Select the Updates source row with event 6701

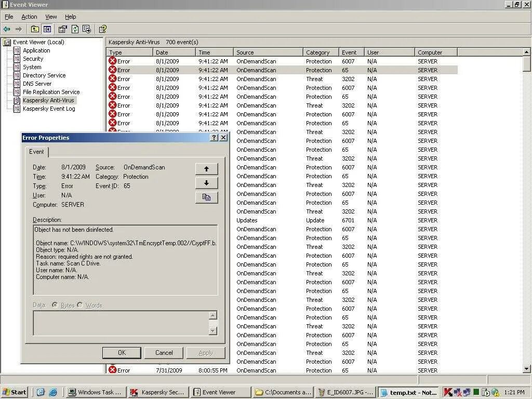pos(345,220)
